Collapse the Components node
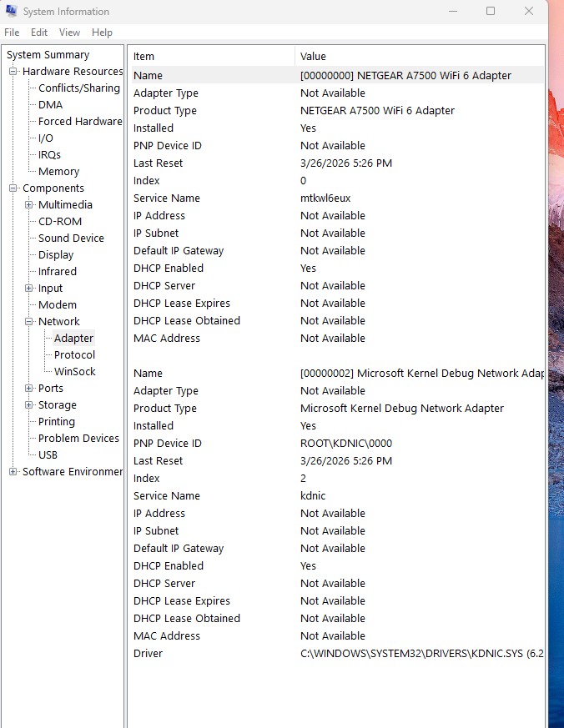The image size is (564, 728). click(13, 188)
